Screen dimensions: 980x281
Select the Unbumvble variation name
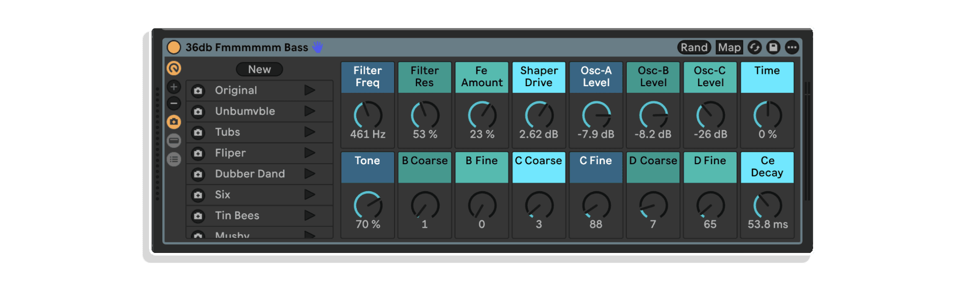point(245,111)
